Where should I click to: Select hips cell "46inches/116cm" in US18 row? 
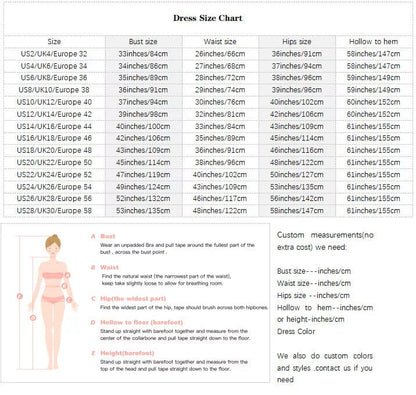coord(297,150)
